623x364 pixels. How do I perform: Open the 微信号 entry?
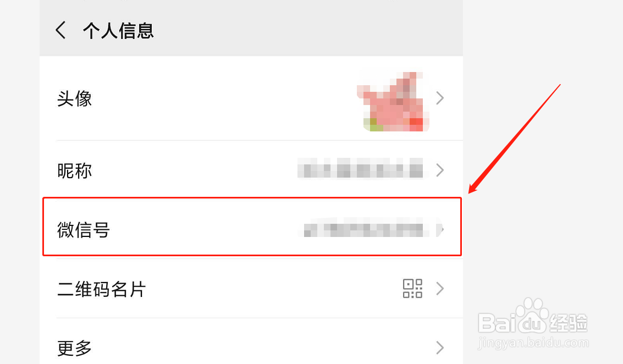pos(252,227)
